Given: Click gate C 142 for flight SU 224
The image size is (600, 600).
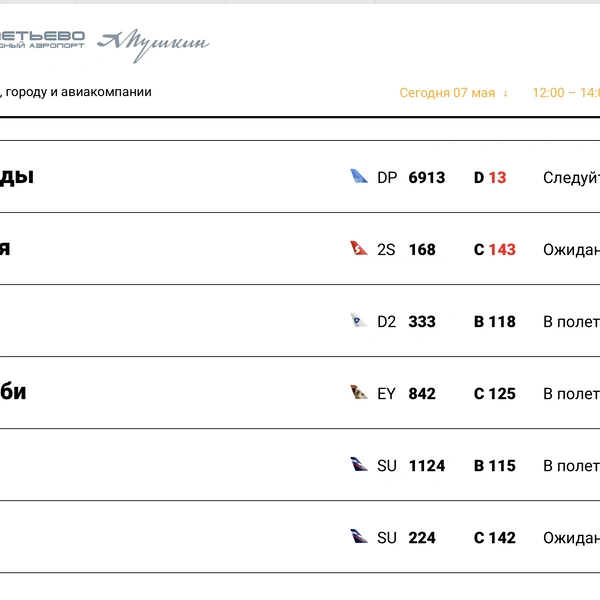Looking at the screenshot, I should pos(495,538).
